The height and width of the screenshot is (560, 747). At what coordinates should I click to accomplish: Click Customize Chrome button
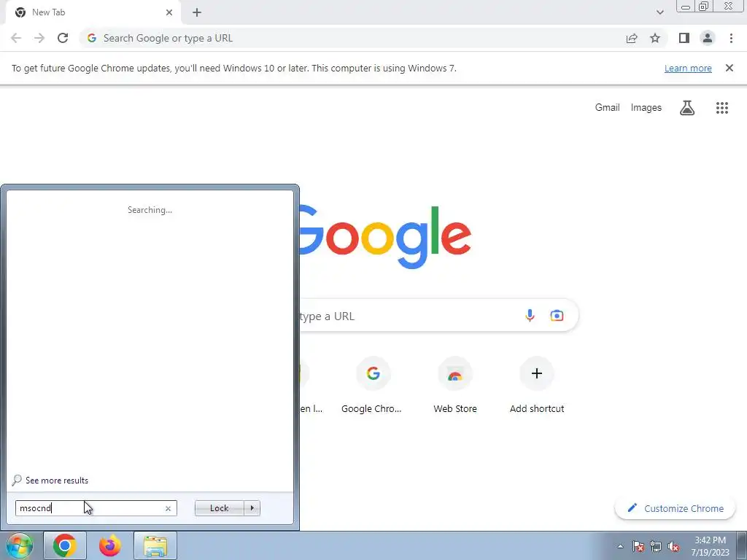(x=676, y=508)
